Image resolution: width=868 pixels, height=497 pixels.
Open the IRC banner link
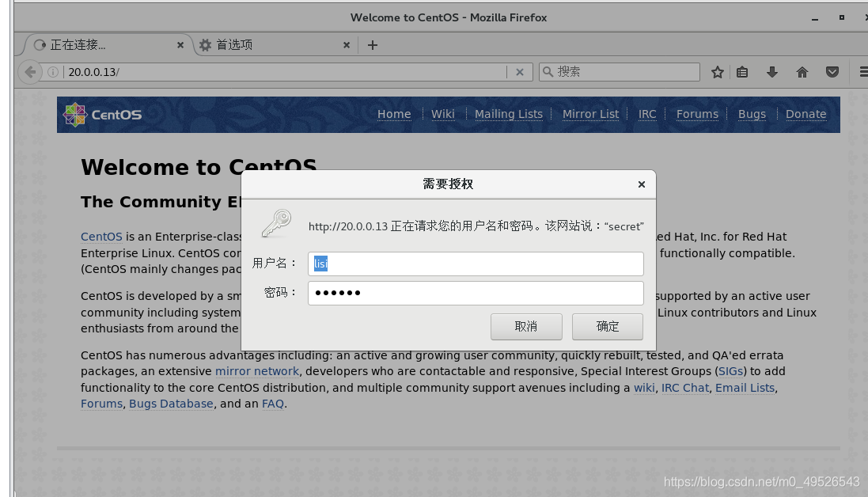coord(647,114)
